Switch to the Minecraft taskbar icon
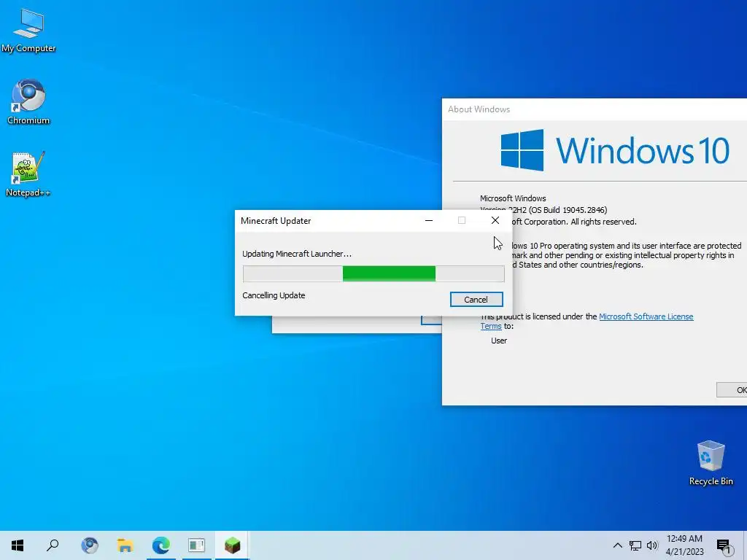This screenshot has width=747, height=560. click(x=233, y=545)
